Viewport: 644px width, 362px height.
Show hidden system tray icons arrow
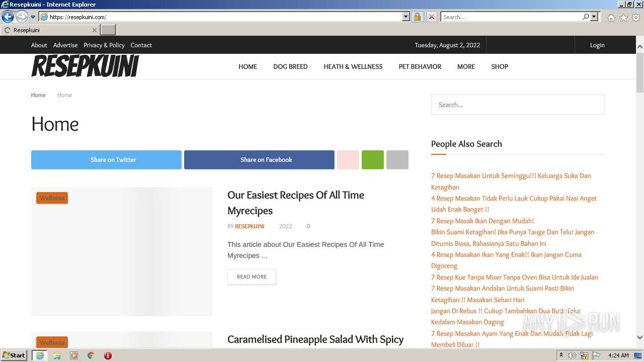pos(561,355)
